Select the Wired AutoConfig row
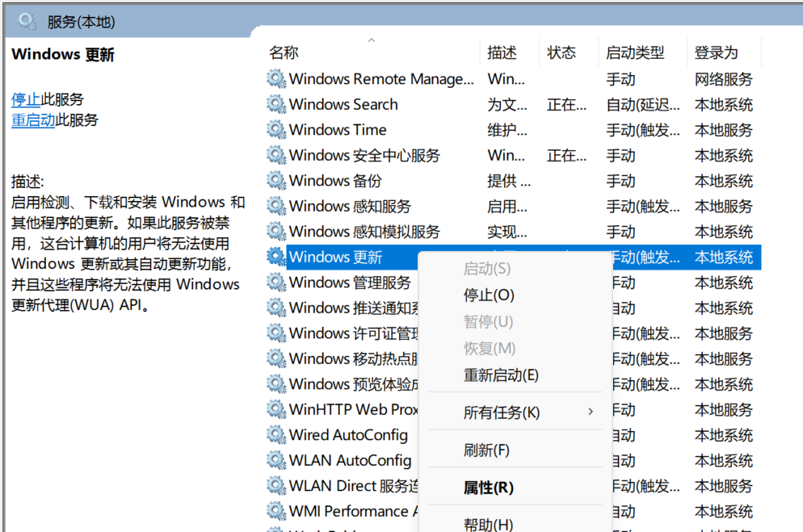This screenshot has width=803, height=532. click(513, 435)
